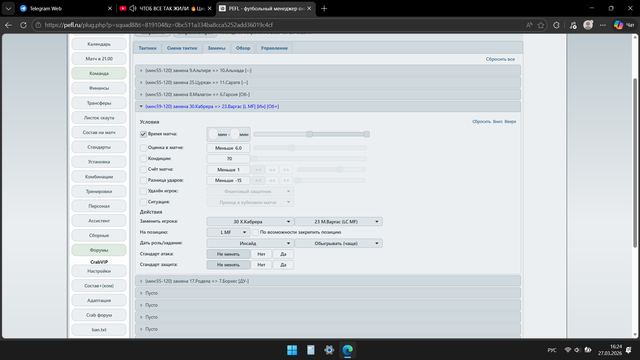Expand substitution 25.Цуркан => 11.Сарате row
The width and height of the screenshot is (640, 360).
[x=328, y=82]
